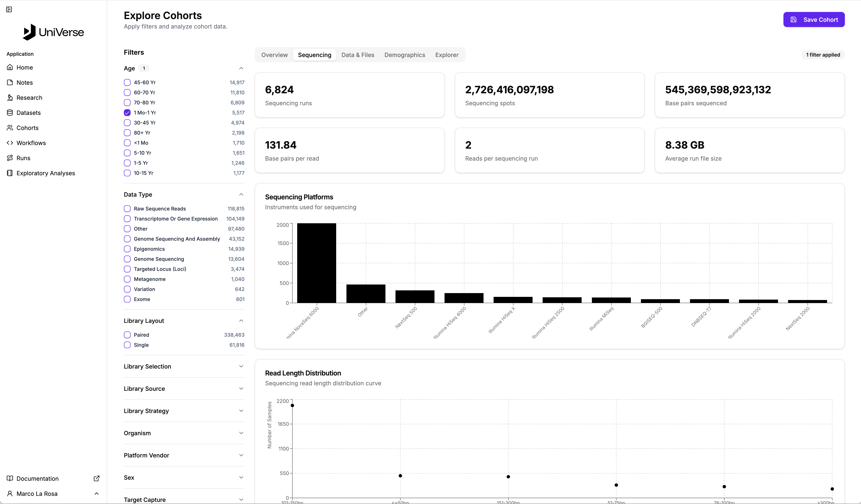Switch to the Demographics tab
The width and height of the screenshot is (861, 504).
pos(405,55)
